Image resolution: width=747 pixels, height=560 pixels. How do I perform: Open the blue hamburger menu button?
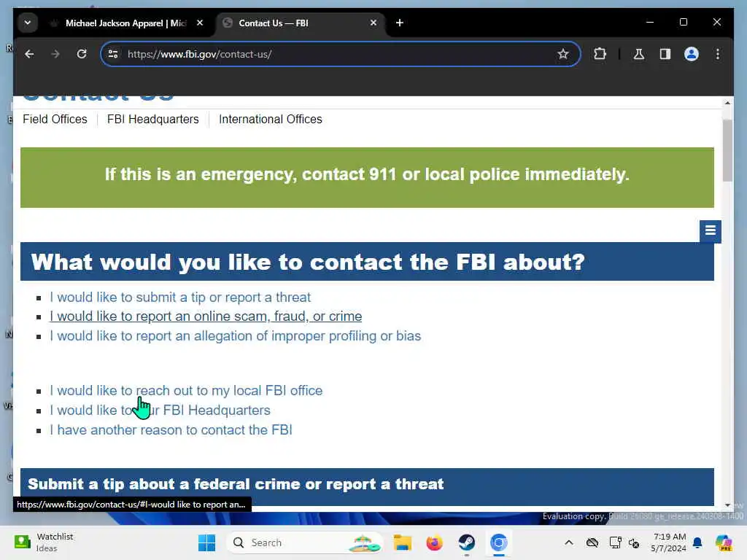711,231
